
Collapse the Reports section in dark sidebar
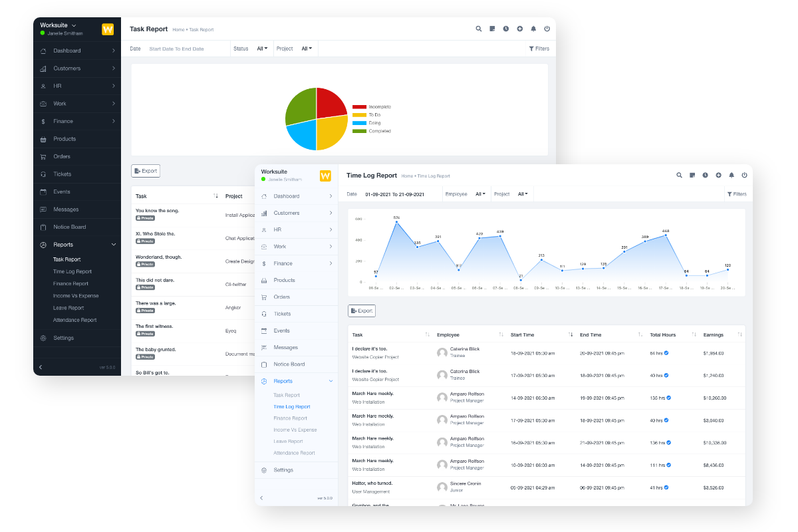[113, 245]
